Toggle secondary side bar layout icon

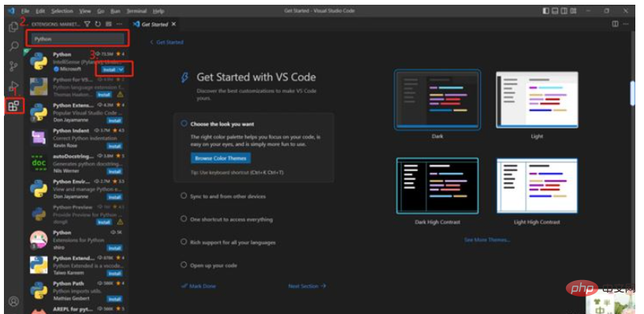click(x=564, y=11)
